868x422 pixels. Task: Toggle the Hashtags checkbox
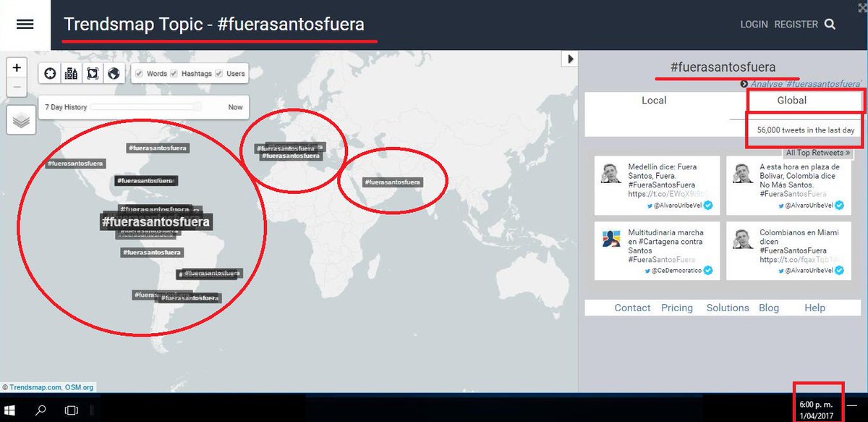174,73
